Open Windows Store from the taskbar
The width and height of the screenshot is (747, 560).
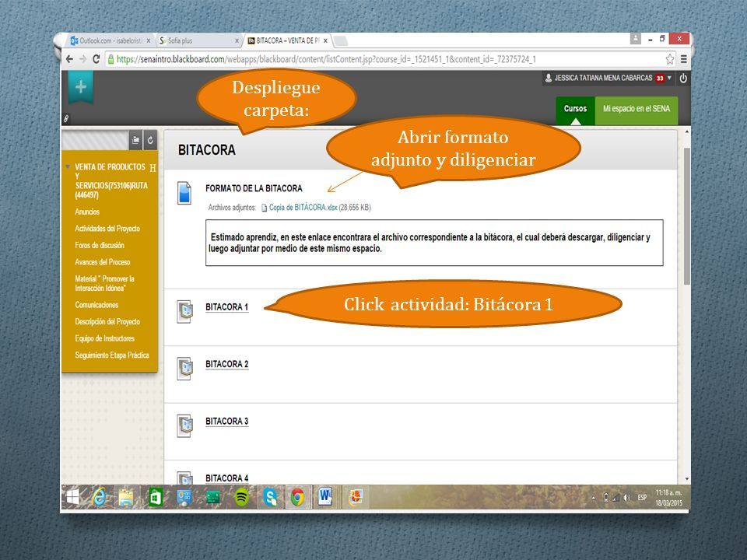(x=156, y=498)
